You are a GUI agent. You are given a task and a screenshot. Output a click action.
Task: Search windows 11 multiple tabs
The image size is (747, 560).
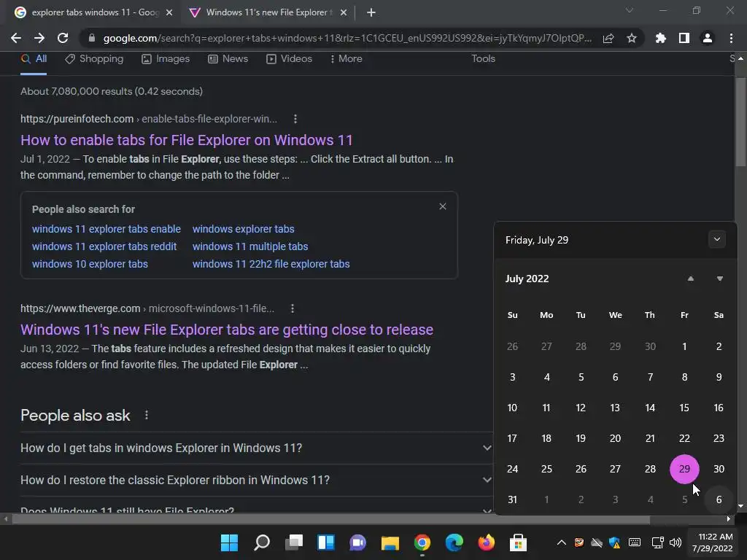coord(250,246)
